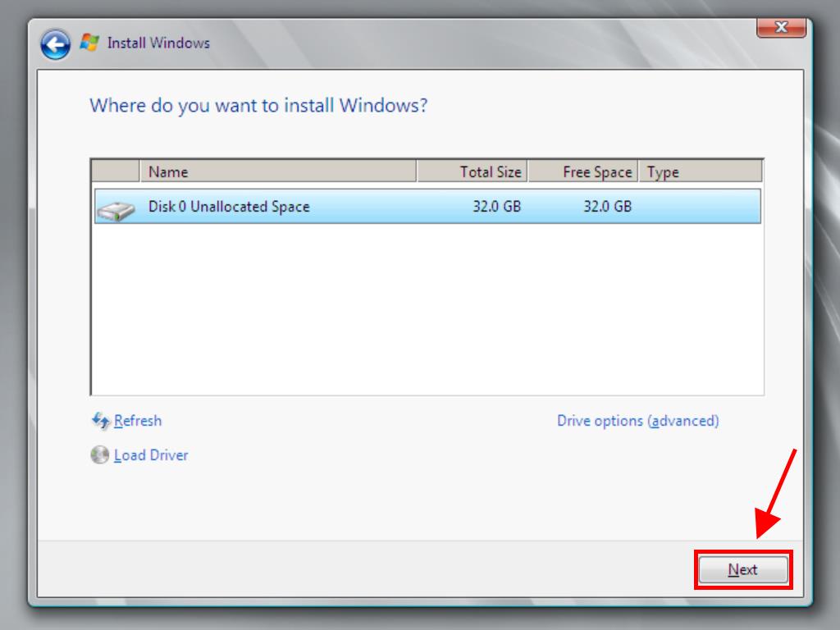Open the Load Driver link
This screenshot has height=630, width=840.
[151, 454]
